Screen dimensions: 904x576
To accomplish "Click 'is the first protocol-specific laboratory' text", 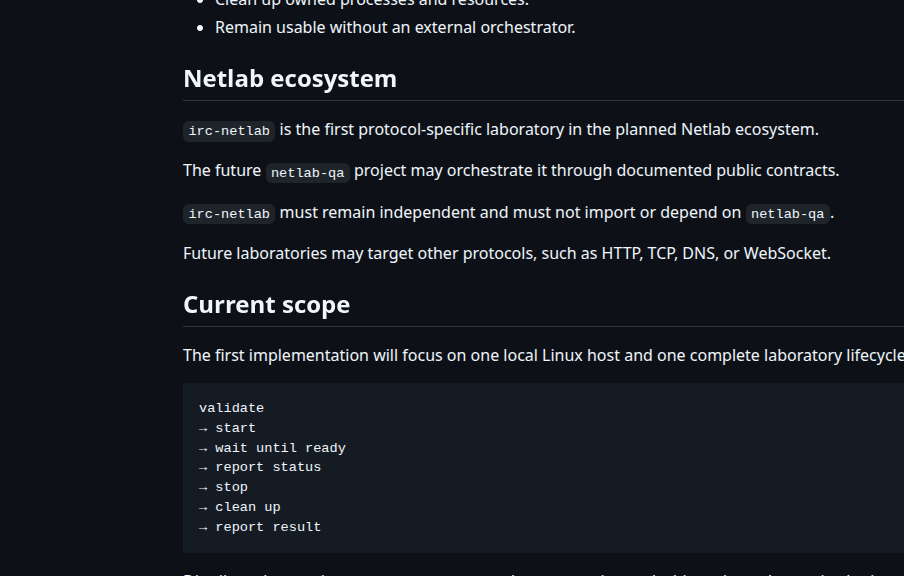I will click(421, 130).
